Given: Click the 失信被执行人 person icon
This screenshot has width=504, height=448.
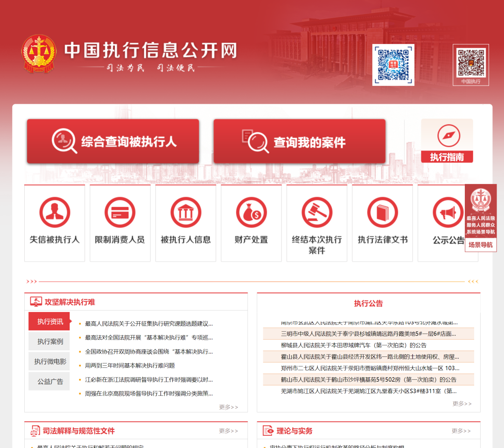Looking at the screenshot, I should pyautogui.click(x=55, y=213).
